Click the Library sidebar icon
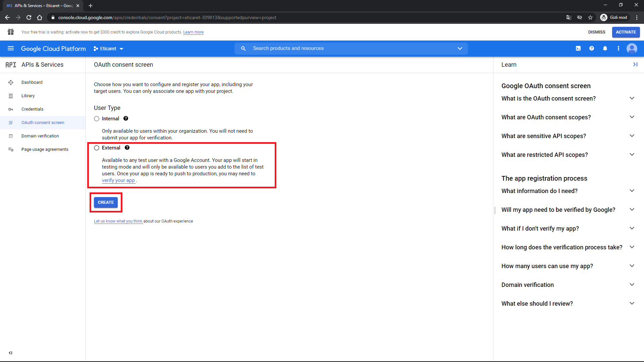644x362 pixels. tap(11, 96)
